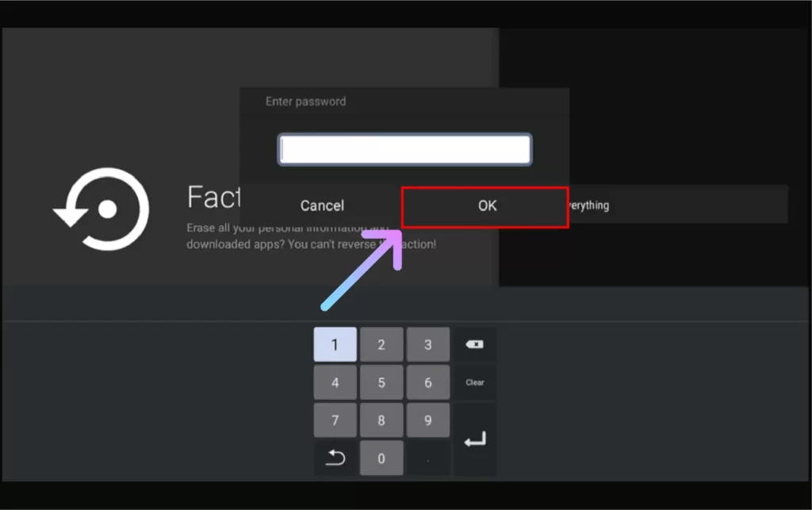The width and height of the screenshot is (812, 510).
Task: Click the 'downloaded apps? You can't reverse' text
Action: 282,243
